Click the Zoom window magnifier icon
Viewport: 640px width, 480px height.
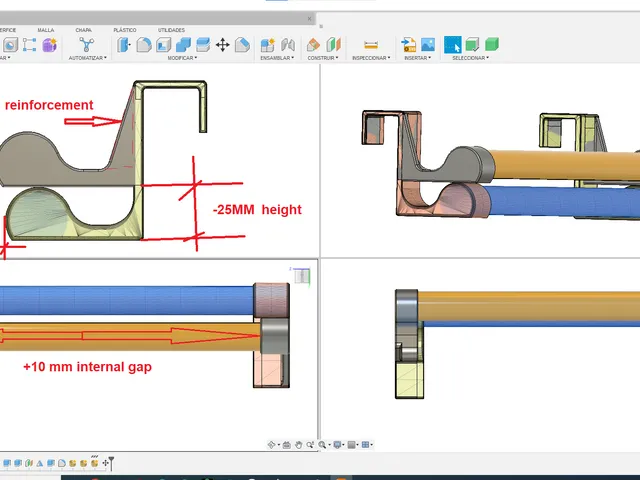(310, 445)
